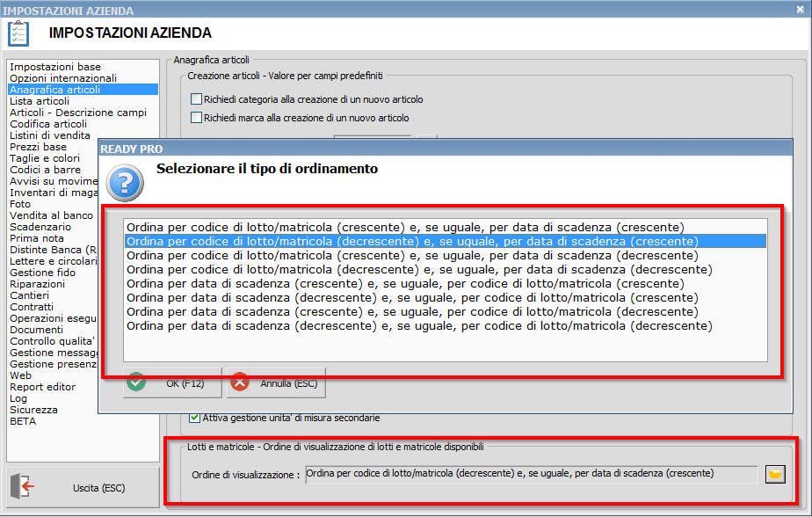
Task: Cancel with Annulla (ESC) button
Action: click(x=276, y=383)
